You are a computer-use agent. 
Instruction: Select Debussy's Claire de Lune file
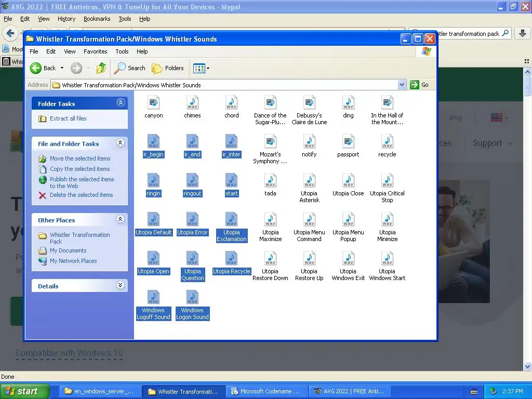pos(309,110)
